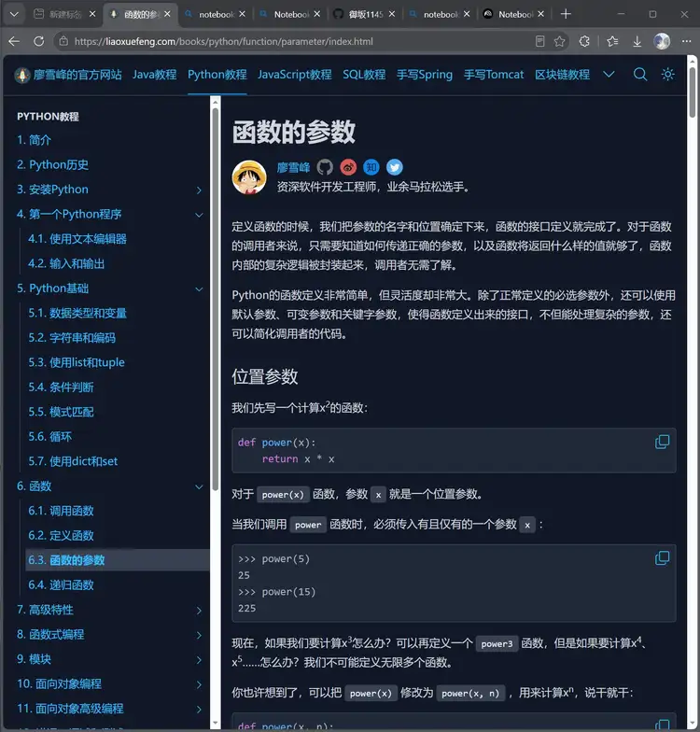Open the author's Twitter icon
700x732 pixels.
[x=394, y=167]
